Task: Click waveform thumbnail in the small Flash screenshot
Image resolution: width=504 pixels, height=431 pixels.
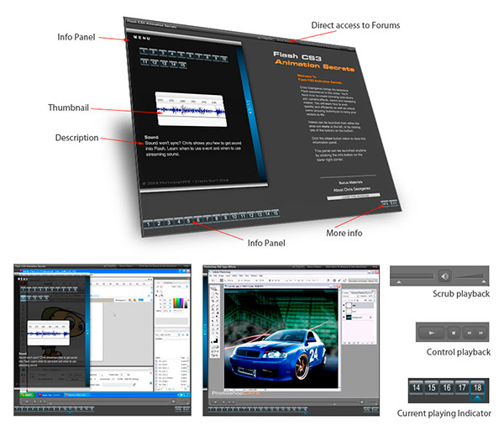Action: coord(49,333)
